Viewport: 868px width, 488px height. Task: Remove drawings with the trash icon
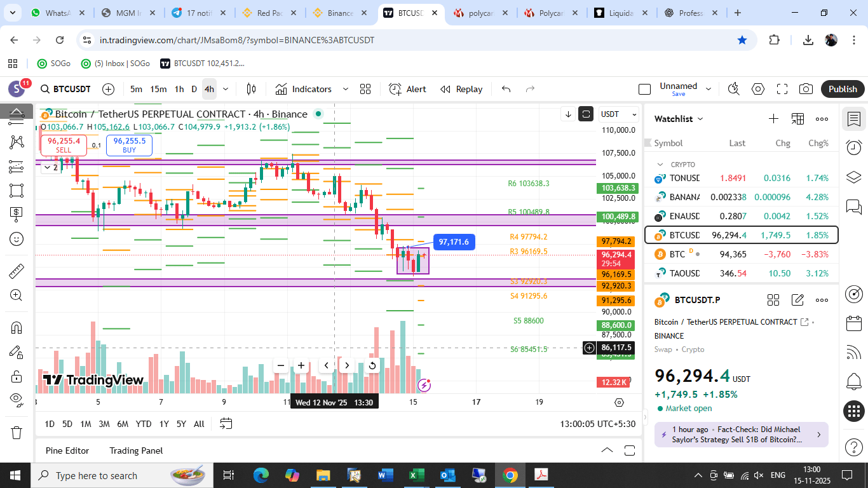(x=17, y=433)
